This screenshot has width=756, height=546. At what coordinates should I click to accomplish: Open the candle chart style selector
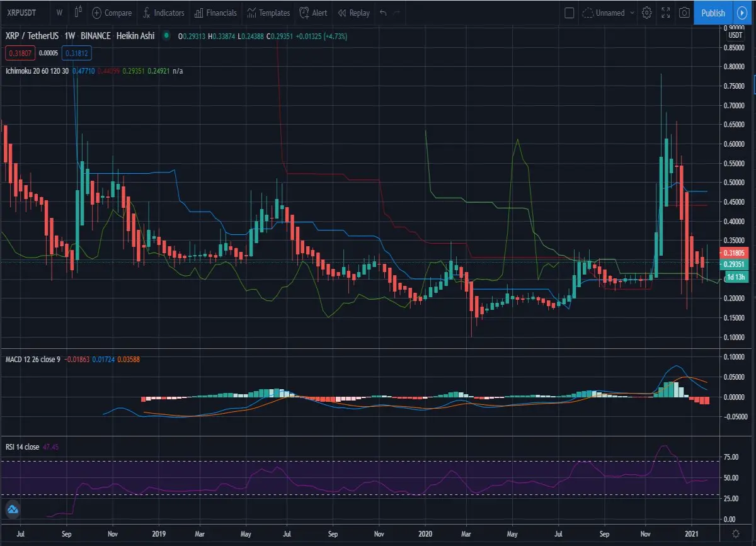coord(79,13)
